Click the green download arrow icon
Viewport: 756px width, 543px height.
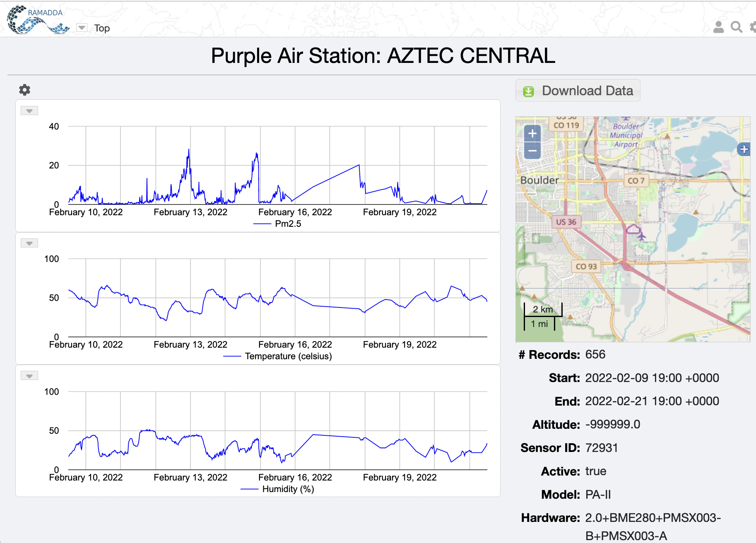coord(529,91)
